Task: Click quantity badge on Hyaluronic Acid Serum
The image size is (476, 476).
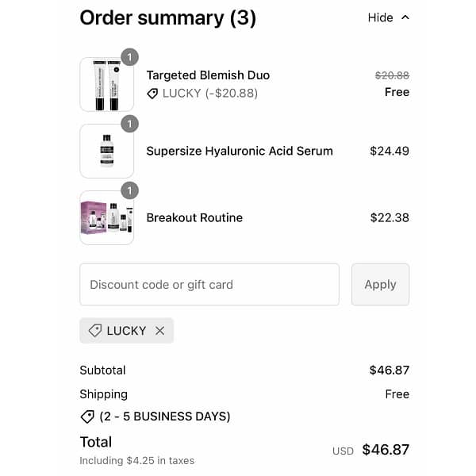Action: point(130,124)
